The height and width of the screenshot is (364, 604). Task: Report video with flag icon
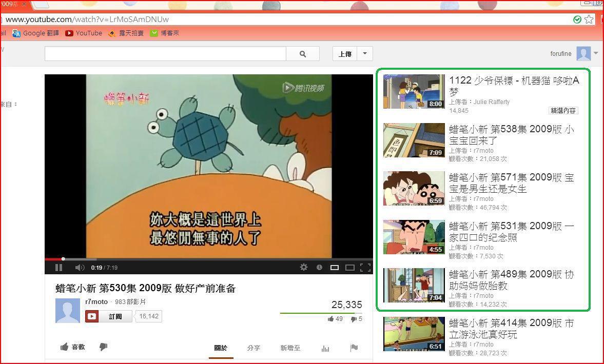click(354, 348)
